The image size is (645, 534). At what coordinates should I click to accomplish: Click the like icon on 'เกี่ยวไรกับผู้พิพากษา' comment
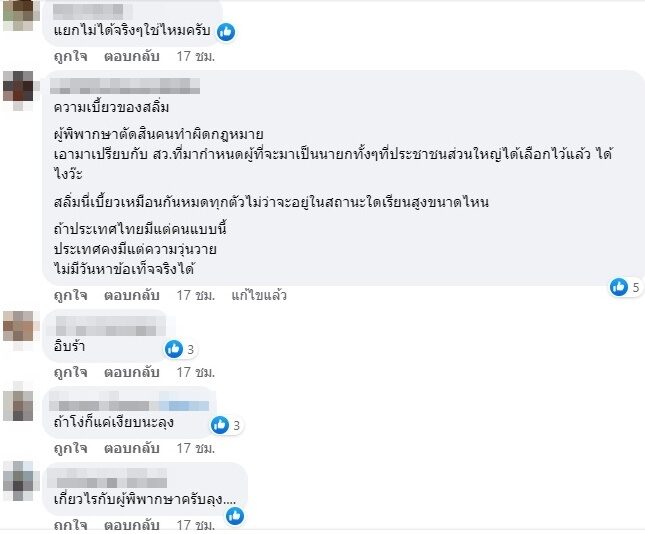click(x=235, y=516)
